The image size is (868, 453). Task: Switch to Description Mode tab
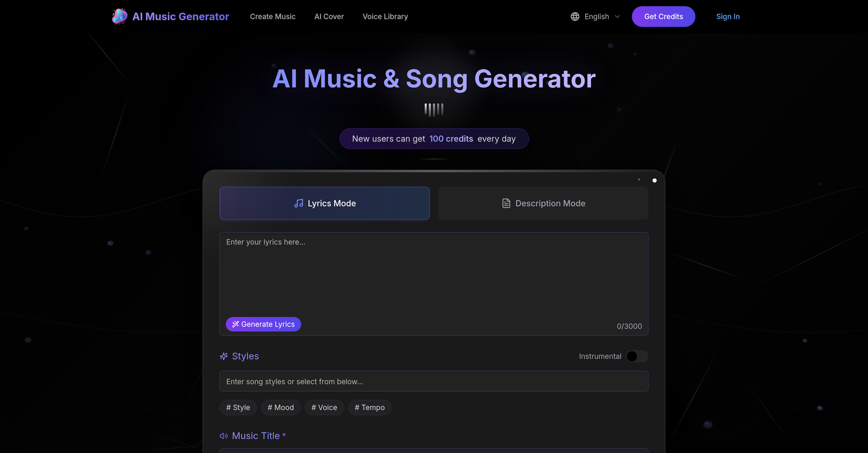(x=543, y=203)
